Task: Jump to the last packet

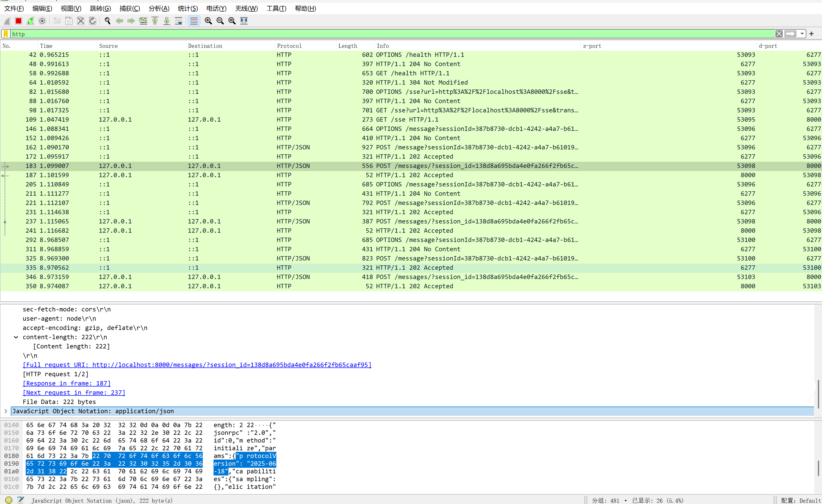Action: pos(167,21)
